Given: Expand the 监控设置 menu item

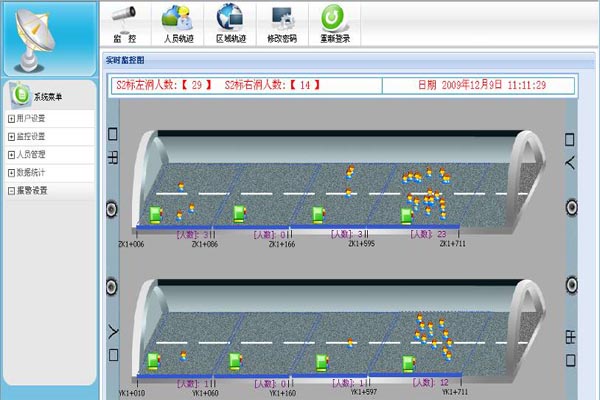Looking at the screenshot, I should tap(31, 136).
